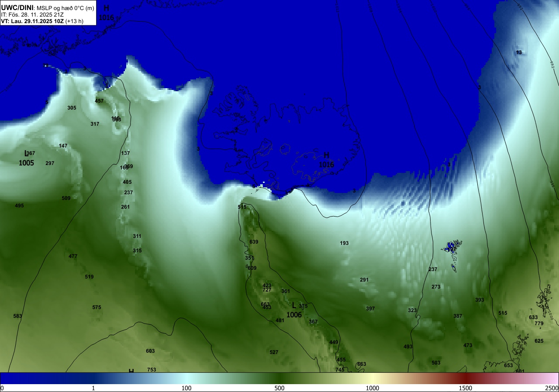The height and width of the screenshot is (392, 559).
Task: Click the map height value 387
Action: point(458,316)
